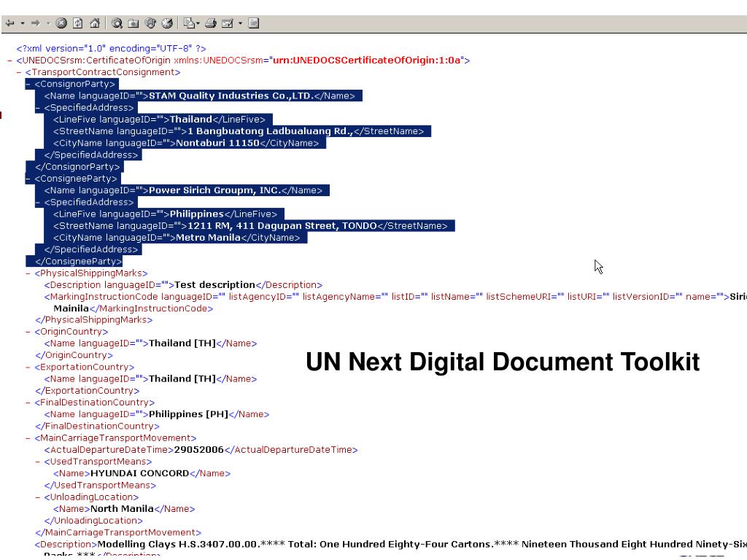Collapse SpecifiedAddress under ConsignorParty

[x=38, y=108]
